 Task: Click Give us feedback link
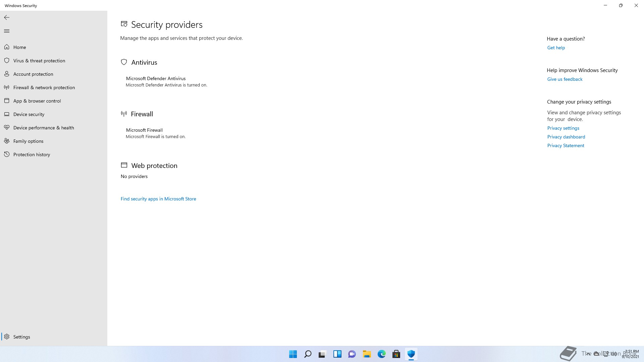click(x=565, y=79)
